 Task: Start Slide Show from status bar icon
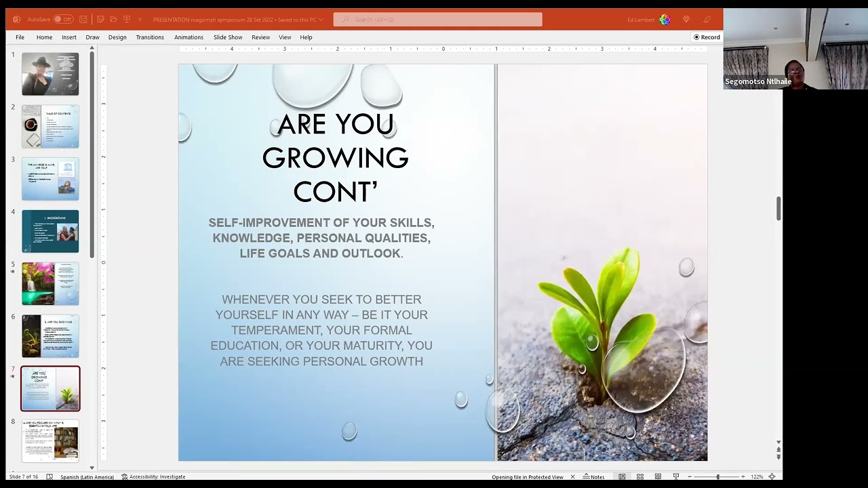675,477
